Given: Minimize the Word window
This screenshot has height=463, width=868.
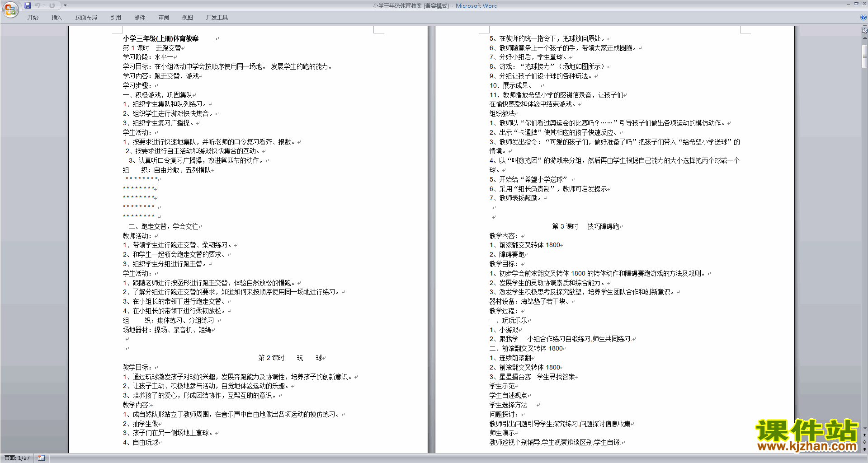Looking at the screenshot, I should [848, 4].
